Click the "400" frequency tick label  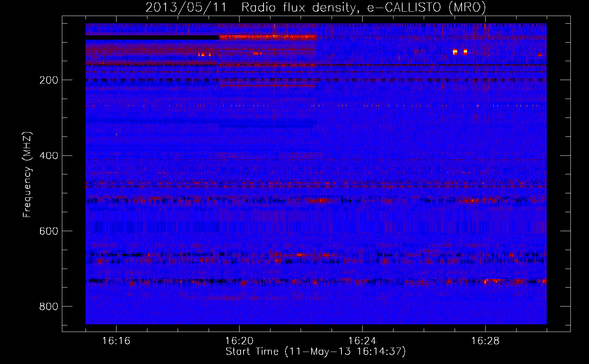coord(49,156)
